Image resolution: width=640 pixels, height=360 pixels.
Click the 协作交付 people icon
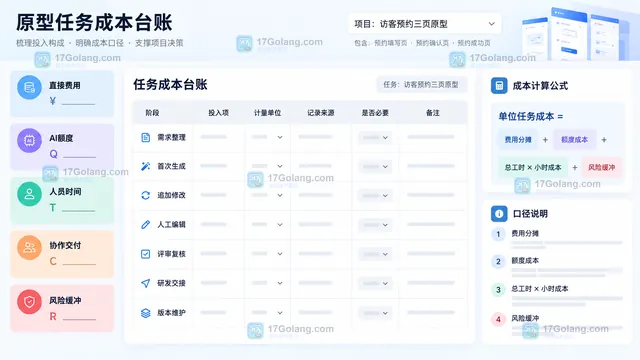click(29, 247)
